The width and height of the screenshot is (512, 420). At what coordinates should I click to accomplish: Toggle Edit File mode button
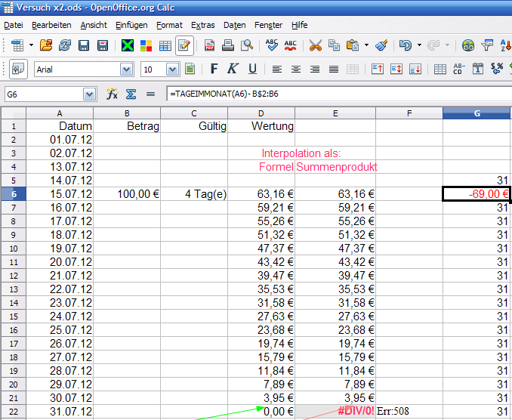point(184,45)
